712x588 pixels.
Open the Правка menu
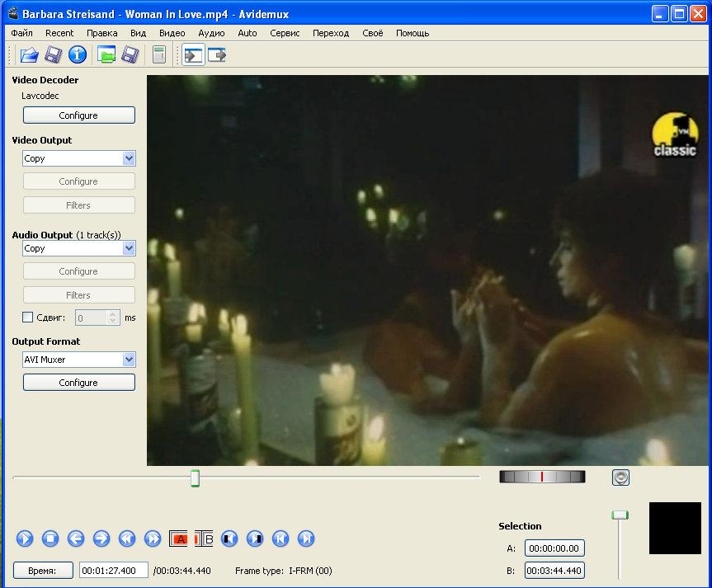point(102,33)
